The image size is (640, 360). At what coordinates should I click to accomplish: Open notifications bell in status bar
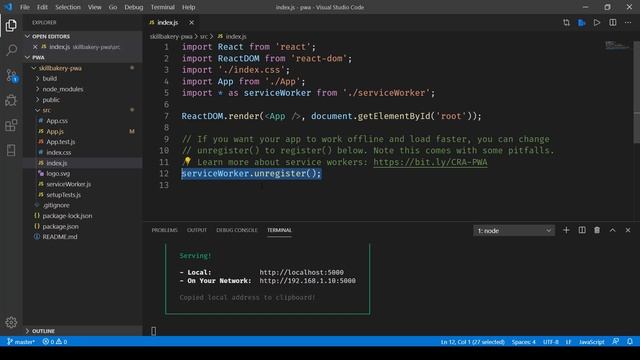(630, 341)
